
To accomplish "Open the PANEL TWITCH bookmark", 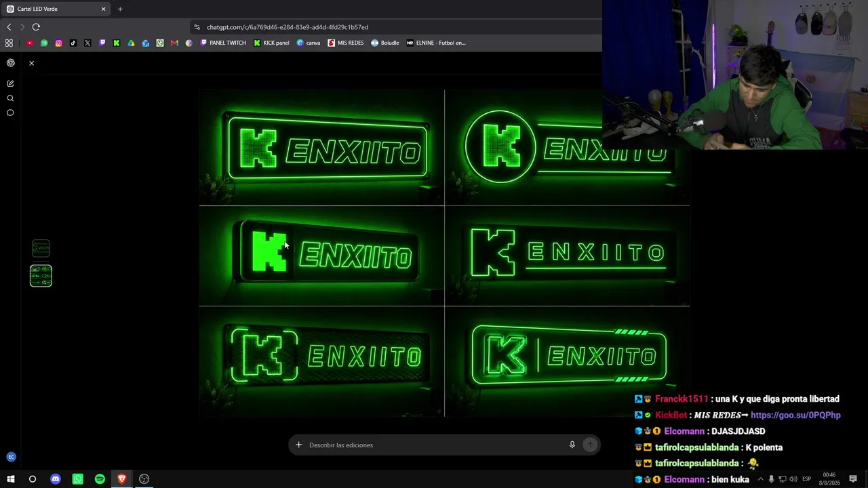I will tap(223, 43).
